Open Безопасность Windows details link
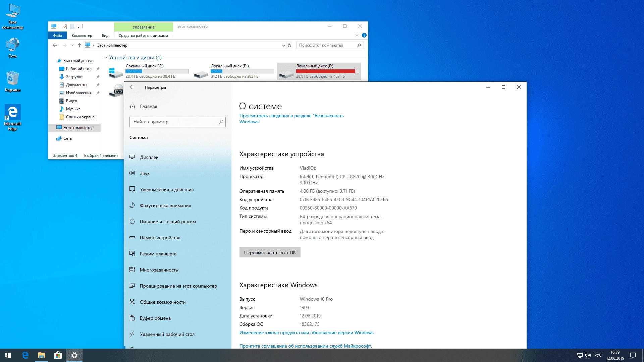The image size is (644, 362). [x=291, y=119]
